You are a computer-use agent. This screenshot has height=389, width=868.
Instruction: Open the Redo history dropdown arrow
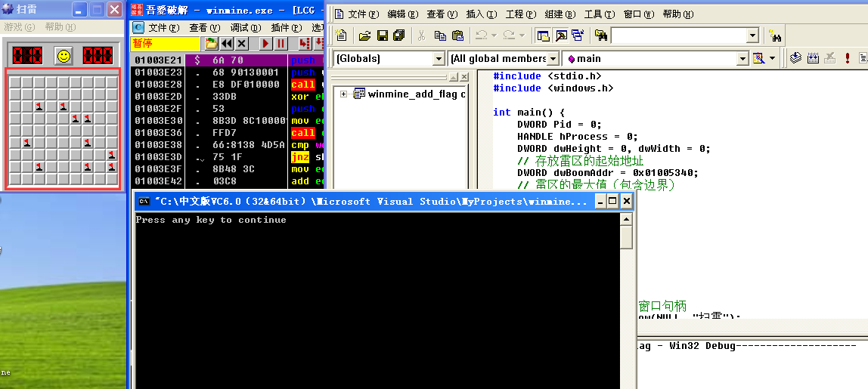(x=522, y=36)
